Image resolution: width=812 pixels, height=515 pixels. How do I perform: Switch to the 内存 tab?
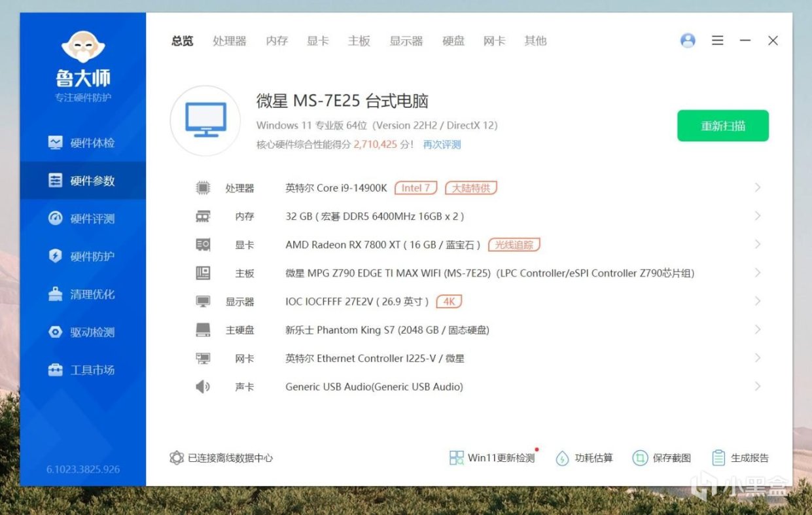click(277, 41)
